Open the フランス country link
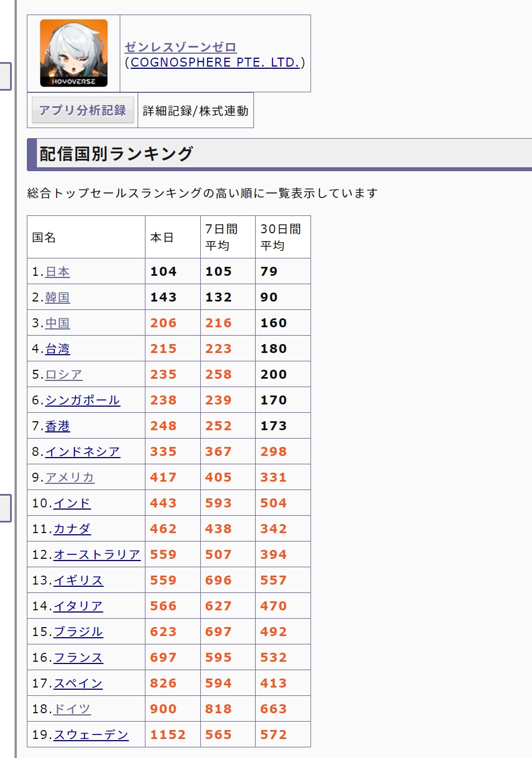 coord(78,658)
